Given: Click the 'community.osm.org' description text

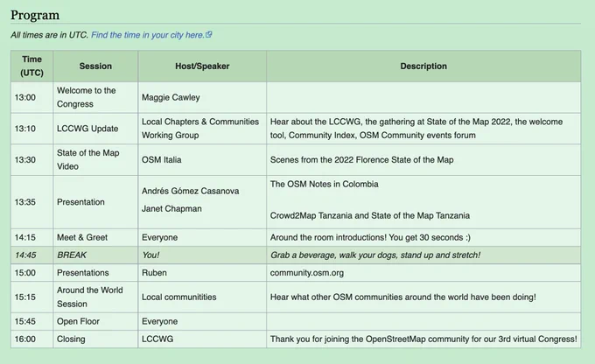Looking at the screenshot, I should point(307,273).
